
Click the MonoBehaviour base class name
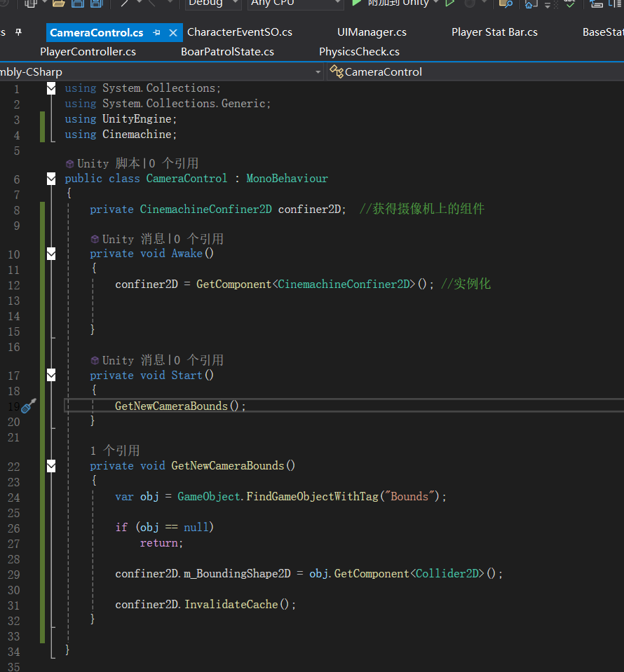[287, 179]
